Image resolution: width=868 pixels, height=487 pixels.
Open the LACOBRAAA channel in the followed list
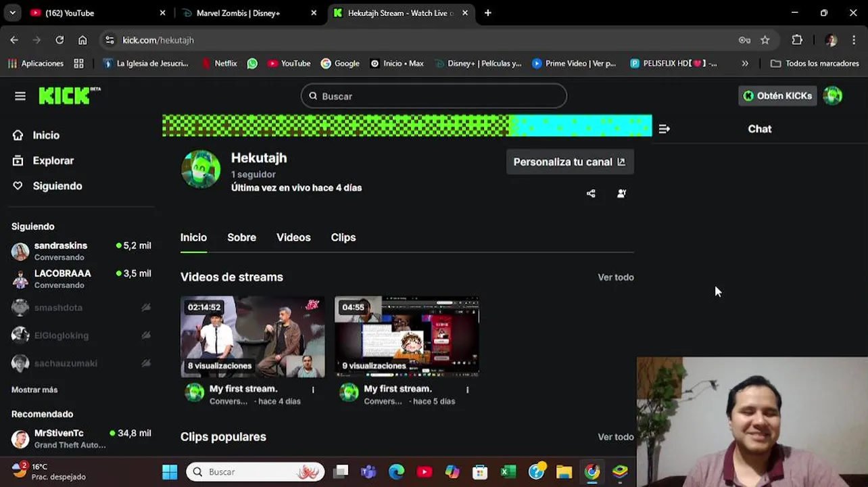pos(81,279)
